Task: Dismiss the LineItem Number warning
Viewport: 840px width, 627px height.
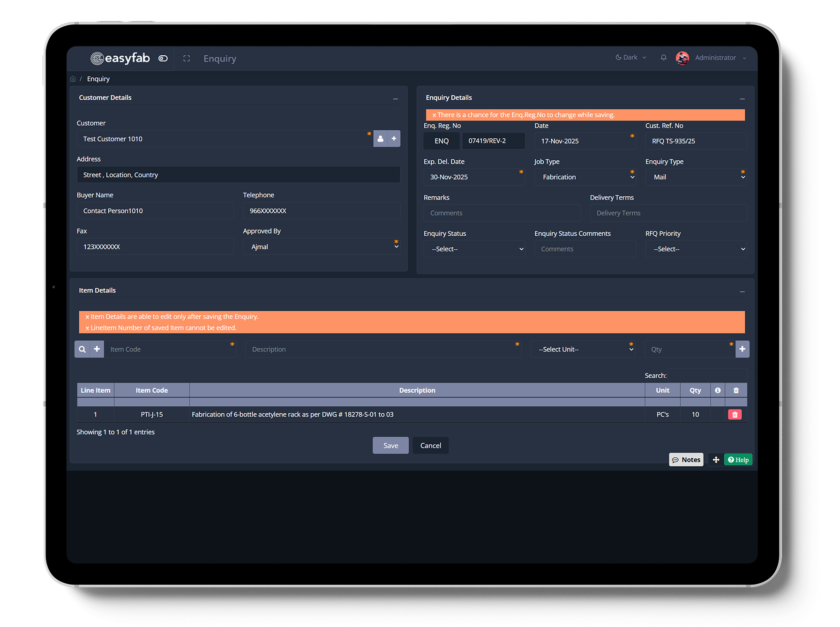Action: coord(87,328)
